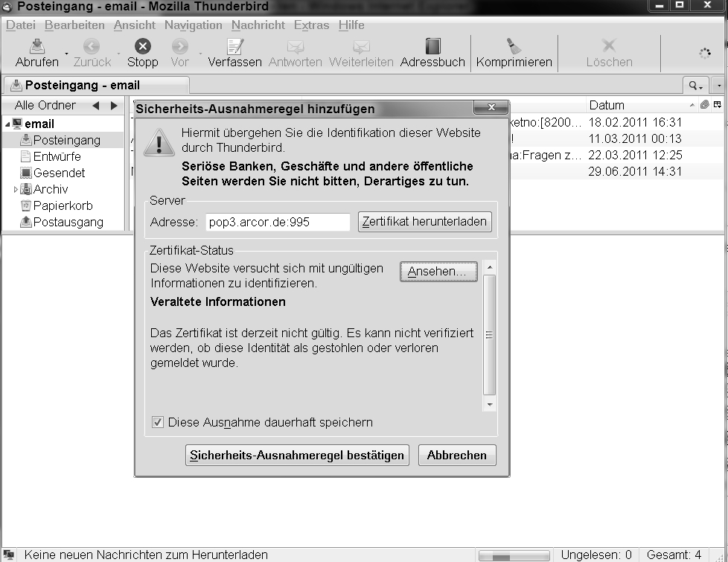
Task: Click the Löschen delete icon
Action: [609, 46]
